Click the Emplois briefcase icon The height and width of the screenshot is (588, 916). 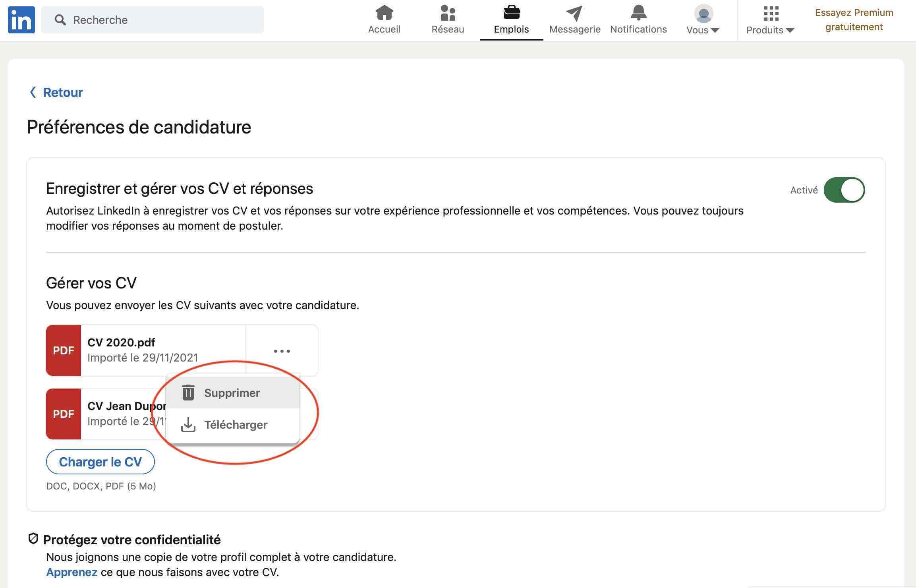coord(511,12)
